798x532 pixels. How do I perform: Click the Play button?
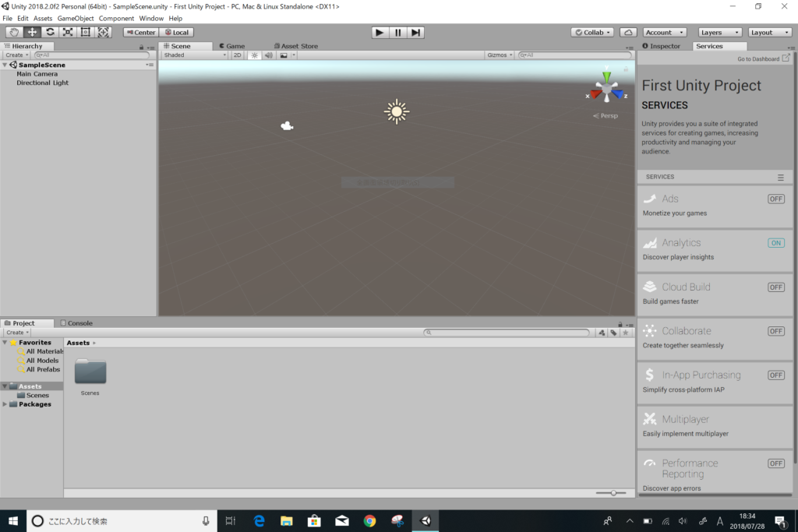pyautogui.click(x=380, y=32)
